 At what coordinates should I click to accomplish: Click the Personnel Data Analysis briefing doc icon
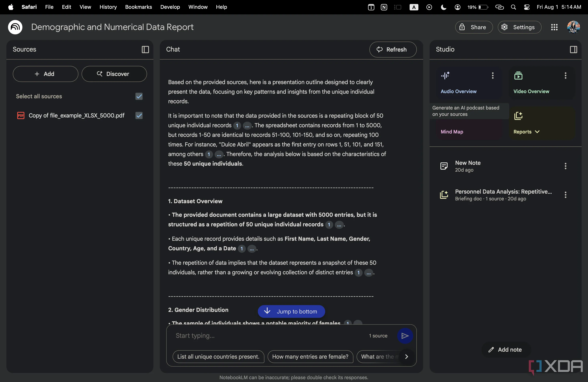click(444, 195)
